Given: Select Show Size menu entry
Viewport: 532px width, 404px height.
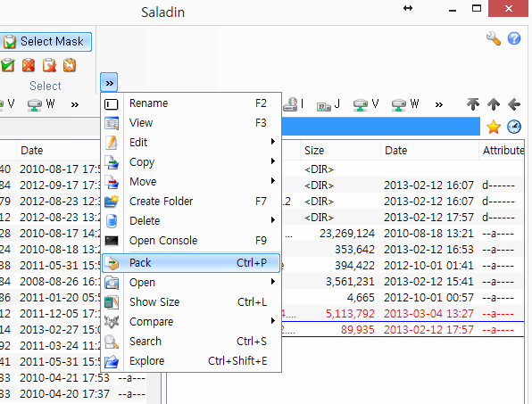Looking at the screenshot, I should pyautogui.click(x=191, y=302).
